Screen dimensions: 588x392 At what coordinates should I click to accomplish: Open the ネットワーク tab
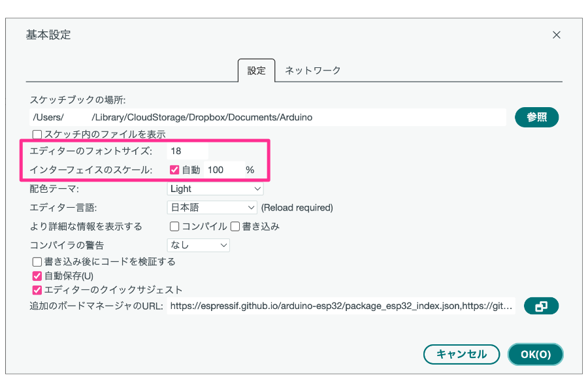coord(313,71)
